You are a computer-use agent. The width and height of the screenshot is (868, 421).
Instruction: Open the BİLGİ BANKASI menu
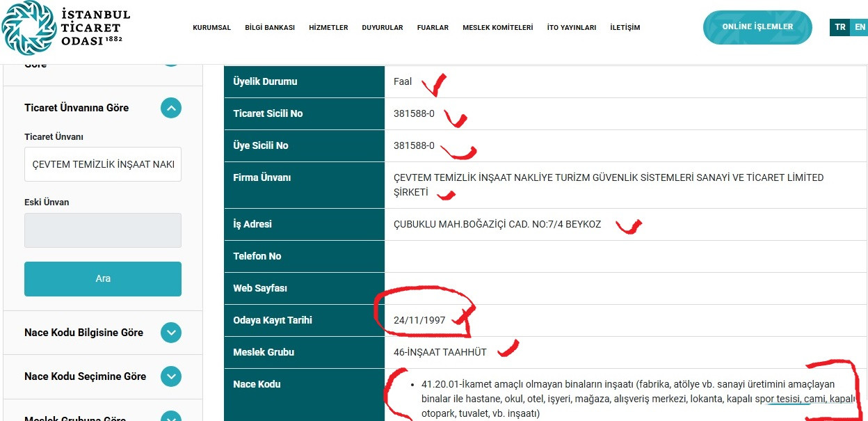coord(270,28)
